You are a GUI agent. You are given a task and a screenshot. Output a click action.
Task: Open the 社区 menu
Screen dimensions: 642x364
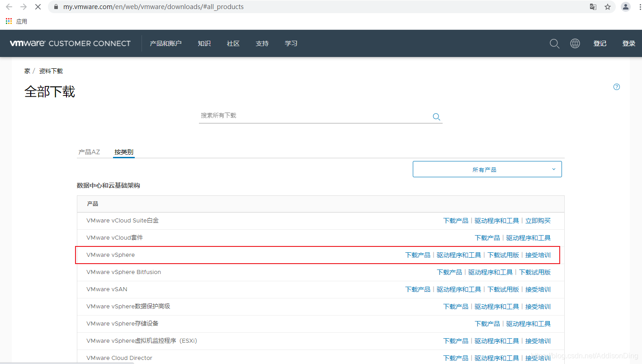point(233,43)
